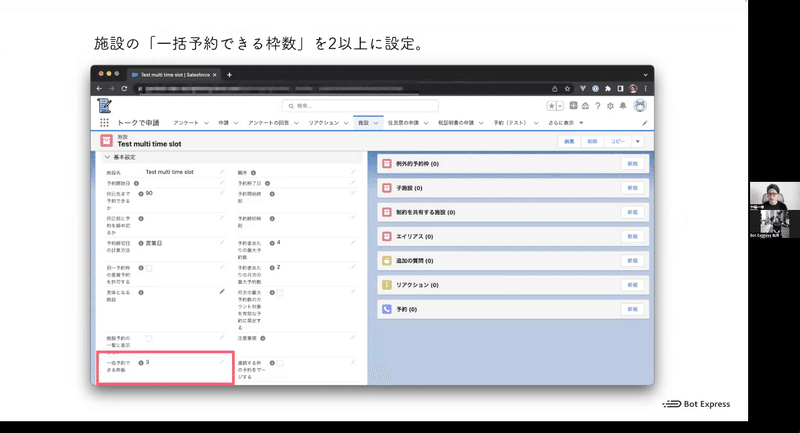Collapse the 基本設定 section

click(107, 157)
